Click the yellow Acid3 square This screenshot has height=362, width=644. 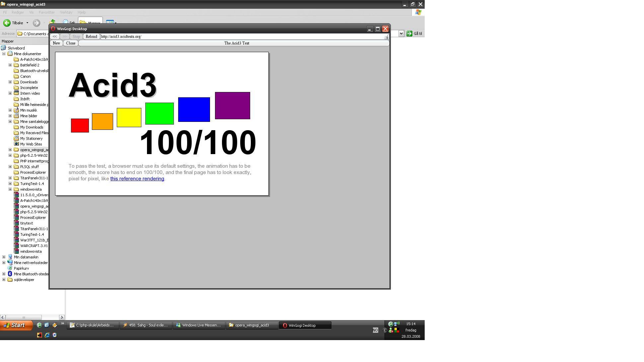tap(129, 118)
